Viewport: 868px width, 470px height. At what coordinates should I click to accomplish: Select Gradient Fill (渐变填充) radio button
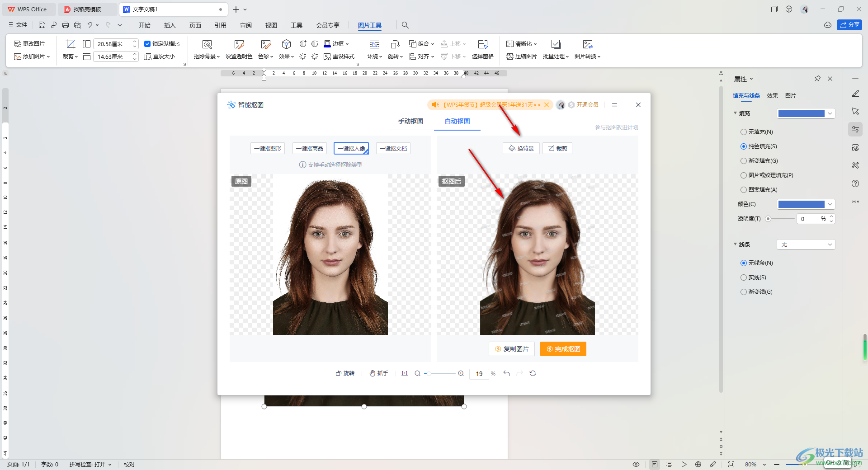(x=744, y=161)
